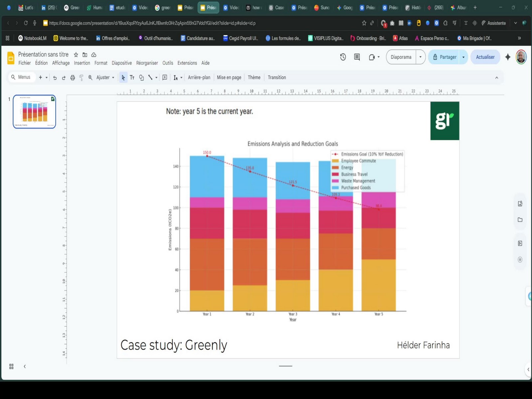Viewport: 532px width, 399px height.
Task: Open version history clock icon
Action: point(343,57)
